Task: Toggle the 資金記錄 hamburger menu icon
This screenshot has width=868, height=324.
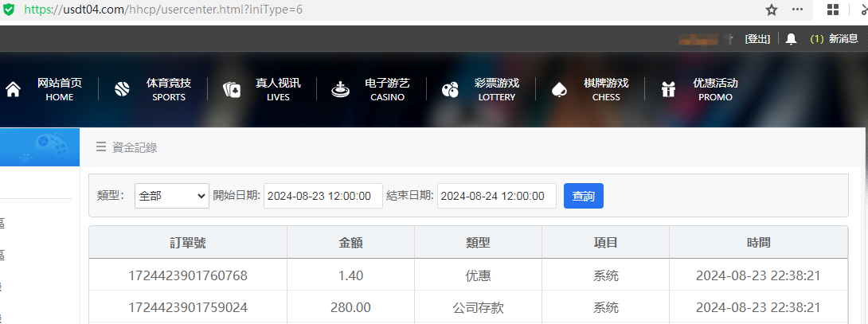Action: 101,146
